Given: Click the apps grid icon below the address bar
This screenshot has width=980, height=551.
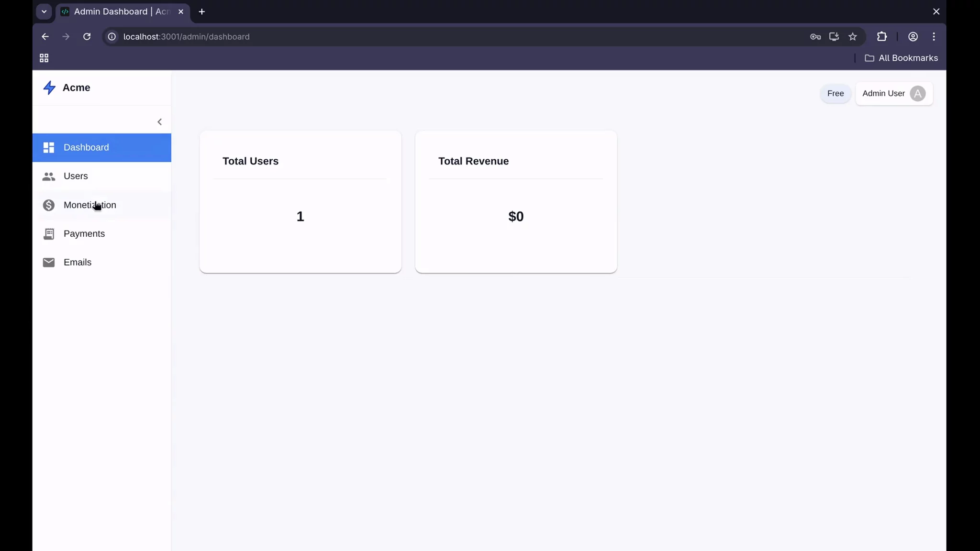Looking at the screenshot, I should coord(44,58).
